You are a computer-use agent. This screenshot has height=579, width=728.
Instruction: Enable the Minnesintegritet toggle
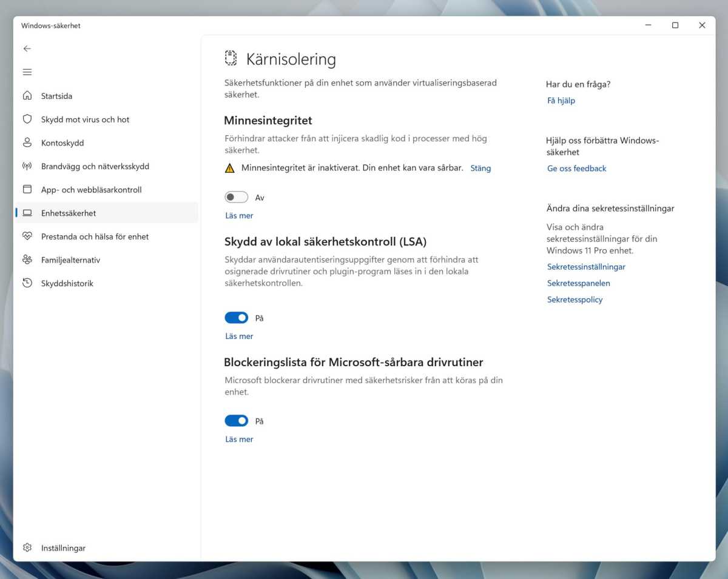click(236, 197)
